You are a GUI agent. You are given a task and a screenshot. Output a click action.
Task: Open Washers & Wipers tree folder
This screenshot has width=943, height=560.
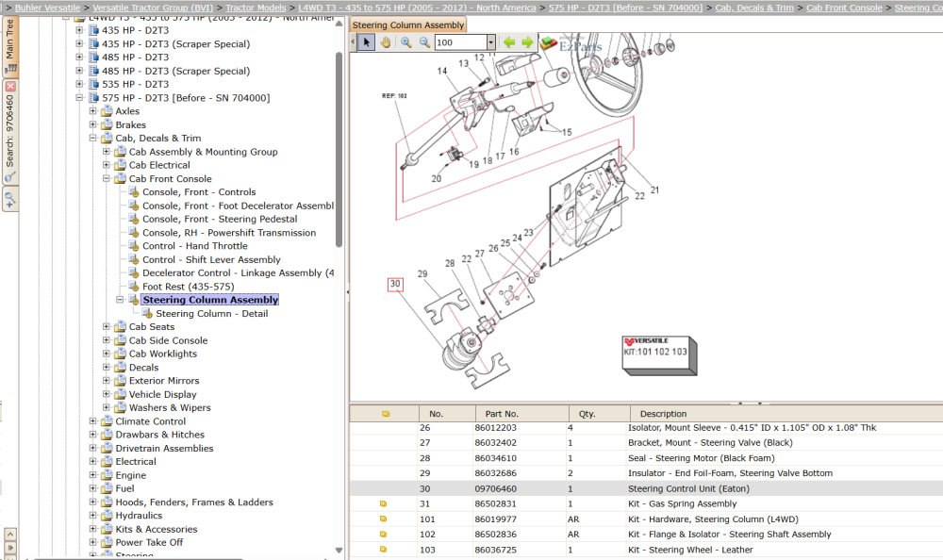[x=170, y=408]
